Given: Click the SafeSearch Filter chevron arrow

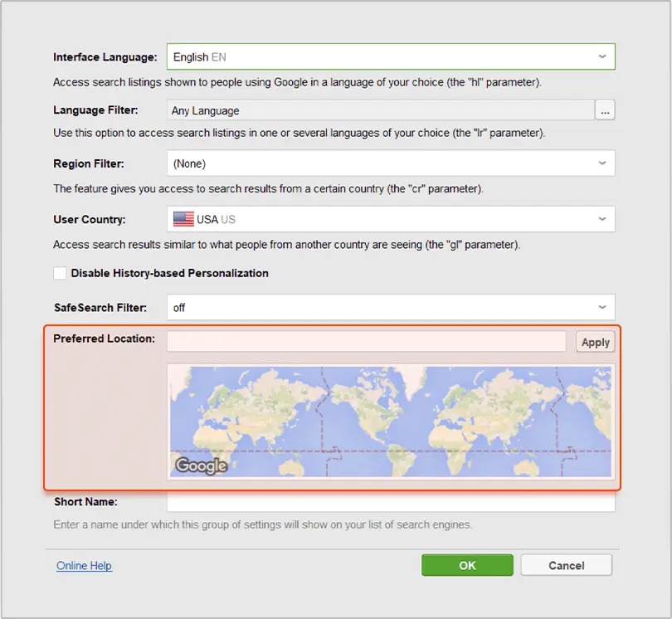Looking at the screenshot, I should pos(602,307).
